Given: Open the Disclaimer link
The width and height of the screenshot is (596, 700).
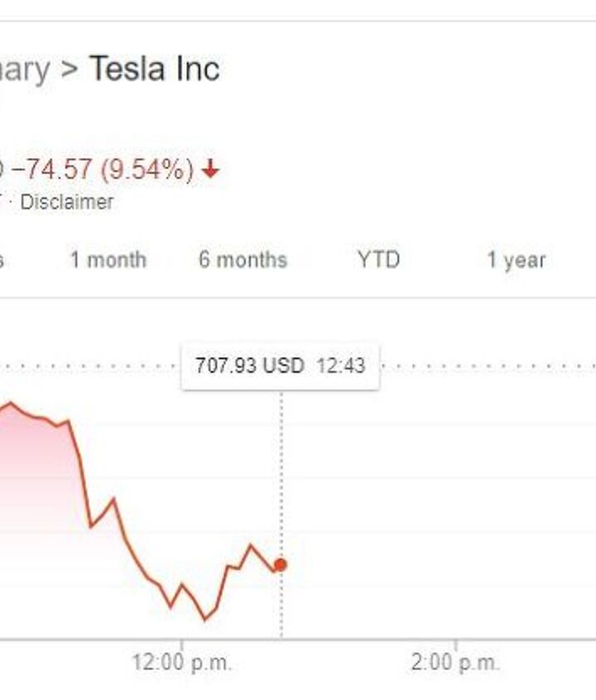Looking at the screenshot, I should pyautogui.click(x=66, y=202).
